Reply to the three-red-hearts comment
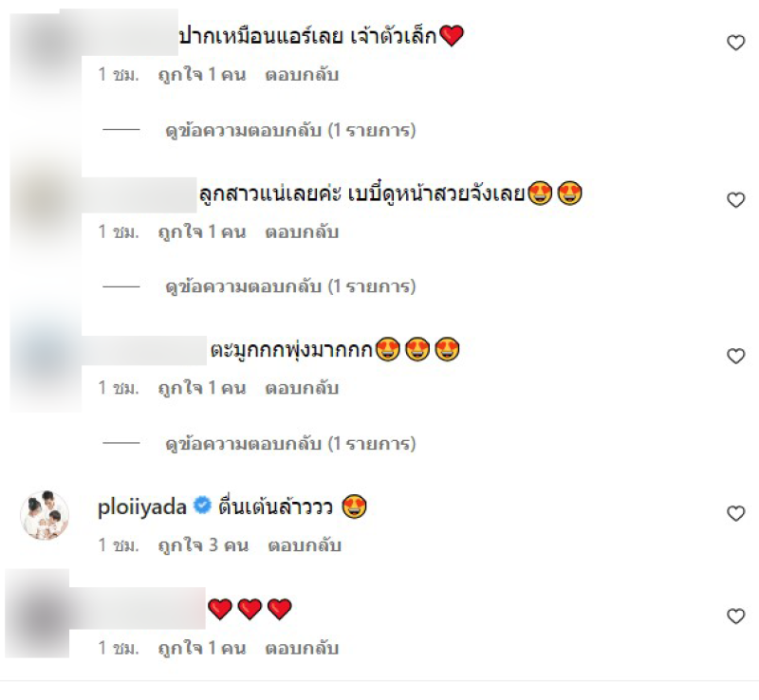 tap(302, 648)
